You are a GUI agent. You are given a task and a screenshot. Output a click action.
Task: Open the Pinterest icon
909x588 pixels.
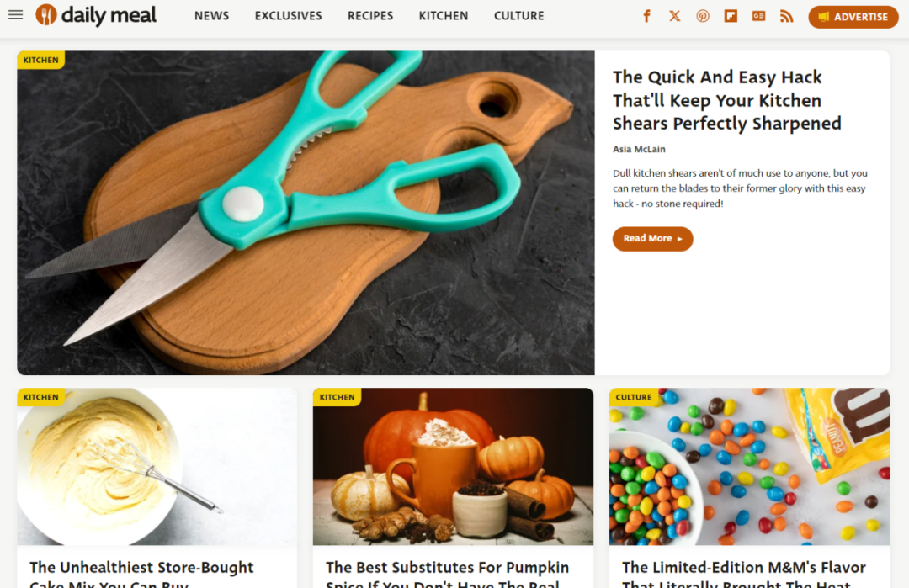pyautogui.click(x=703, y=16)
